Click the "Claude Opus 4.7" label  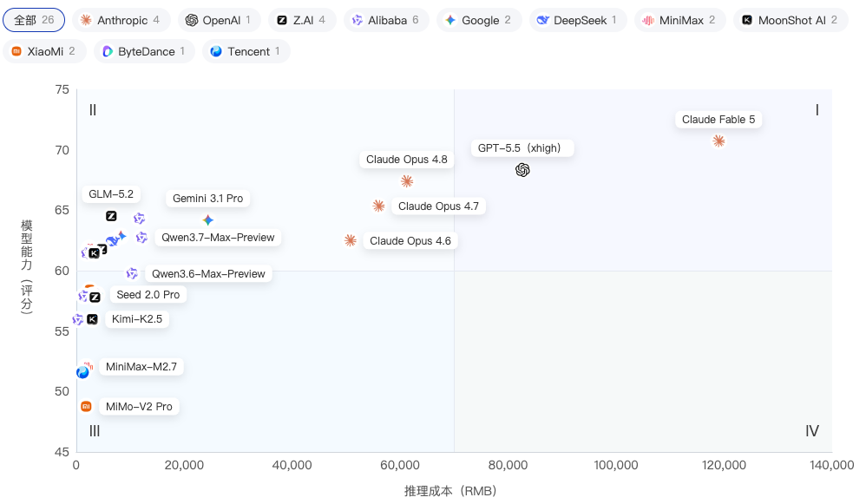(x=438, y=206)
